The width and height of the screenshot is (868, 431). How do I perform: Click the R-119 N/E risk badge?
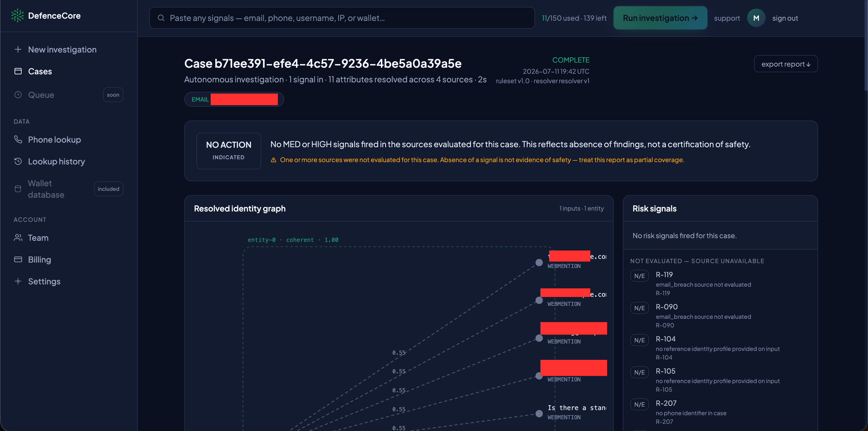[639, 276]
